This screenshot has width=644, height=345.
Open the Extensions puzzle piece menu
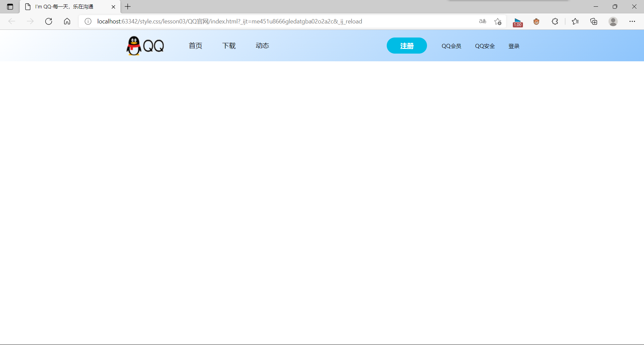555,21
